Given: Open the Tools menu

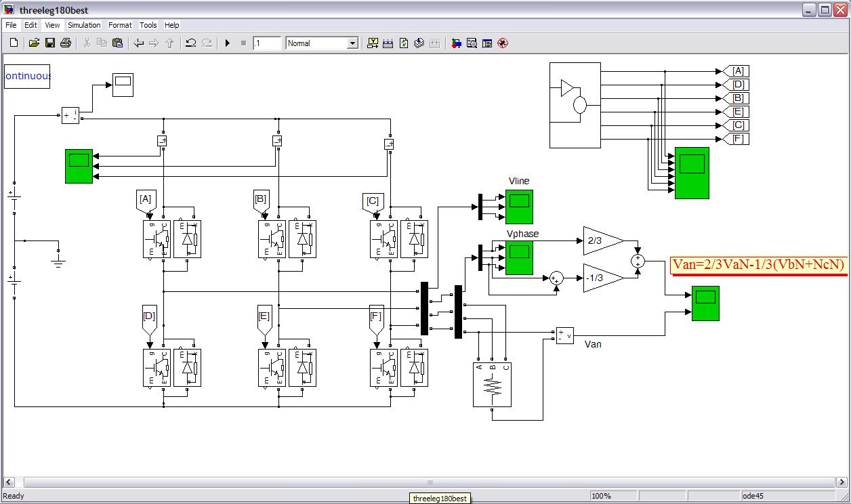Looking at the screenshot, I should [x=148, y=25].
